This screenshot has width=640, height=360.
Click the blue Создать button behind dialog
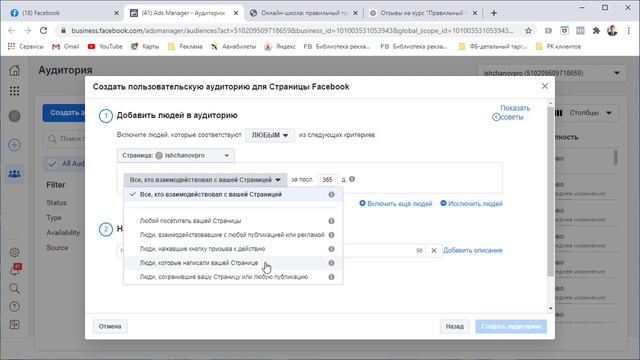click(x=64, y=113)
